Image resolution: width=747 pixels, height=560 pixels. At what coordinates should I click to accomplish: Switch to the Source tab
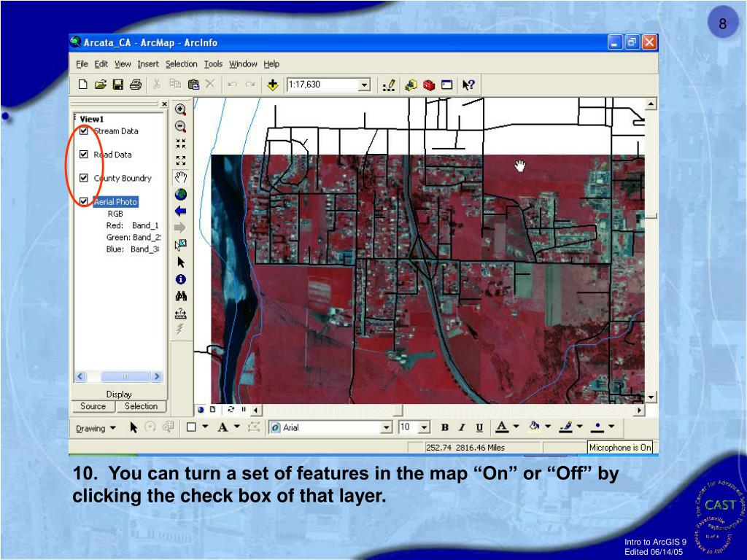[x=93, y=406]
